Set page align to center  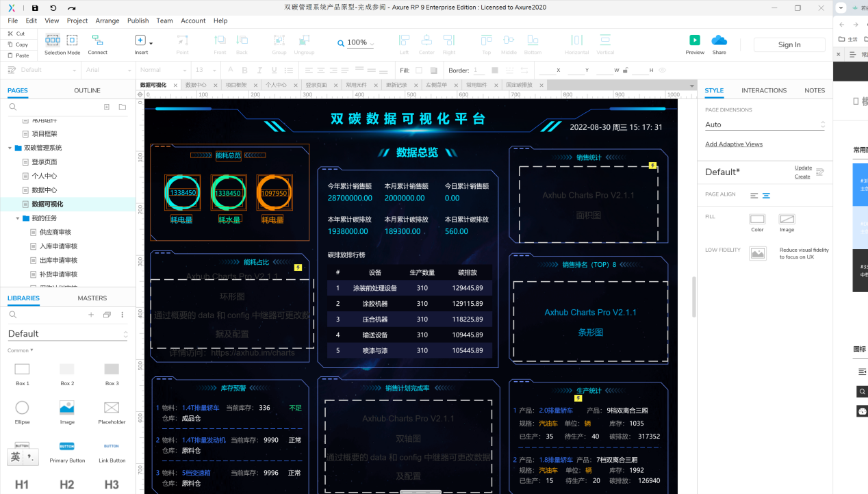[x=766, y=196]
